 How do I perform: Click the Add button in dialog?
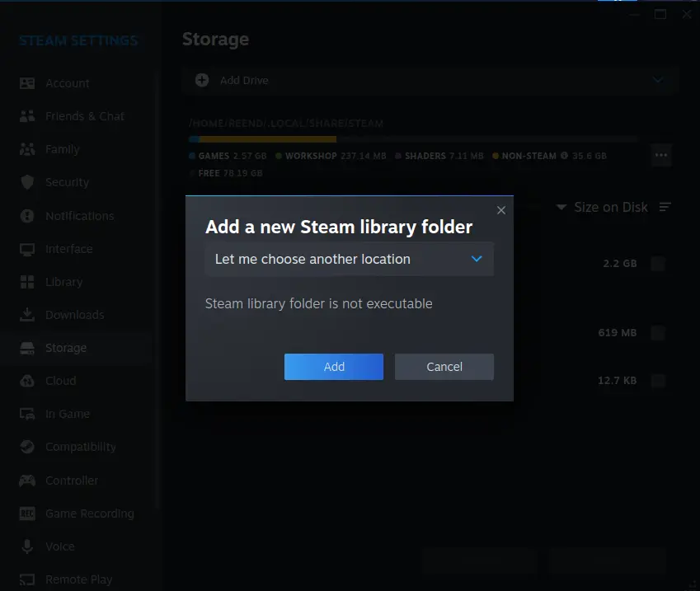click(334, 367)
